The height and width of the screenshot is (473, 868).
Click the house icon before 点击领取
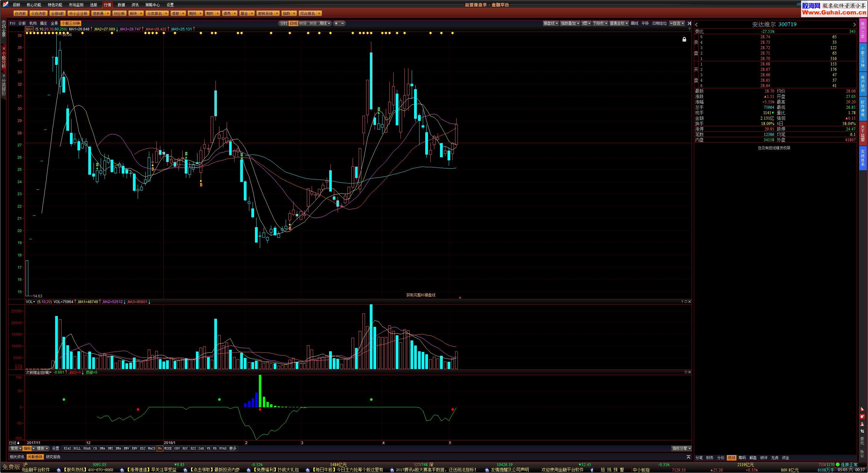tap(185, 470)
